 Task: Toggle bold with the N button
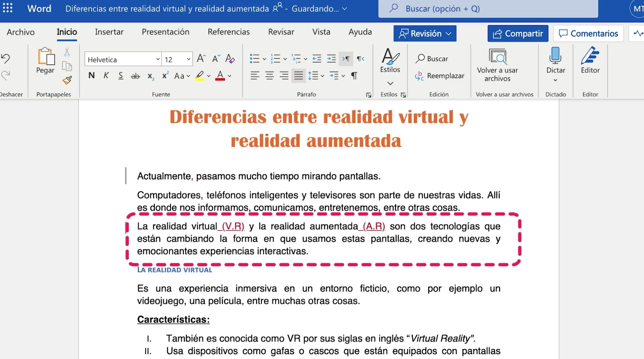click(91, 75)
